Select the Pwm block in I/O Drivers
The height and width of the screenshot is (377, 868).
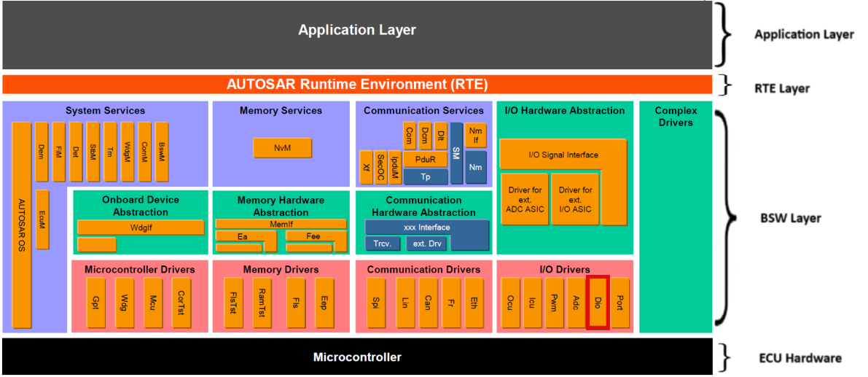(x=554, y=302)
